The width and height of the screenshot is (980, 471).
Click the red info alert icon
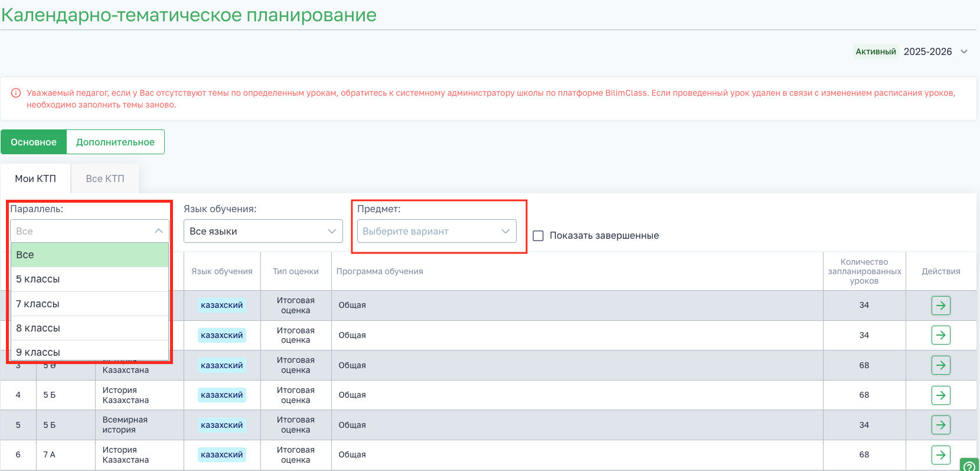pos(17,93)
